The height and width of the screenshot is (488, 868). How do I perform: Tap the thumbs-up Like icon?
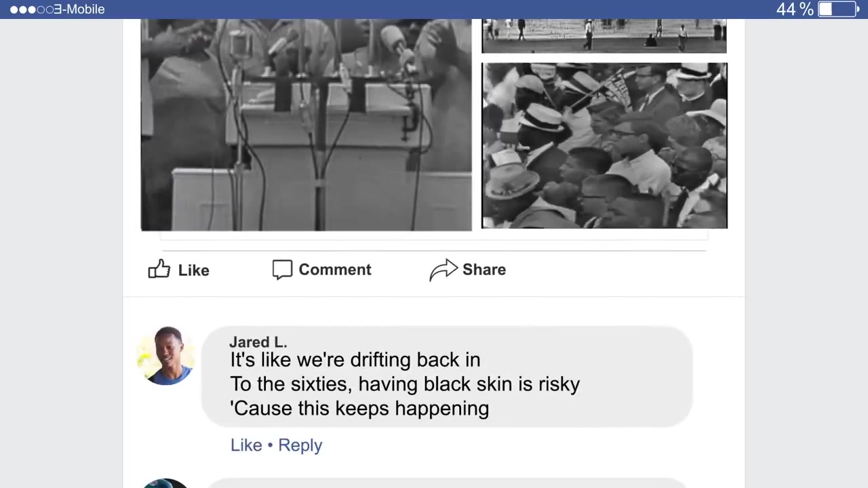[x=159, y=269]
